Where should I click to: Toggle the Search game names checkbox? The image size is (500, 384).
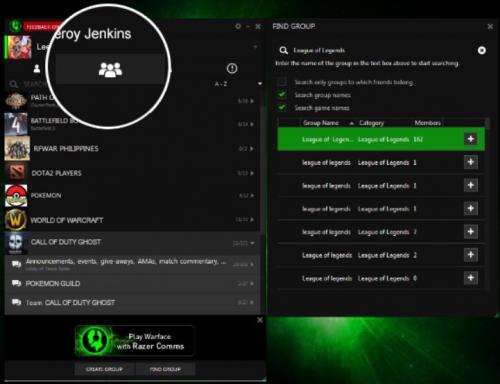pos(282,108)
